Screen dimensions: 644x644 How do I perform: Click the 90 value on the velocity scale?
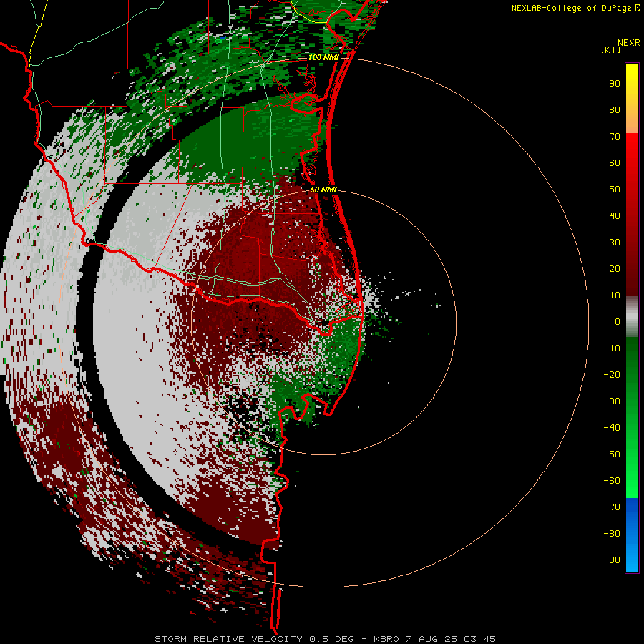[x=615, y=84]
